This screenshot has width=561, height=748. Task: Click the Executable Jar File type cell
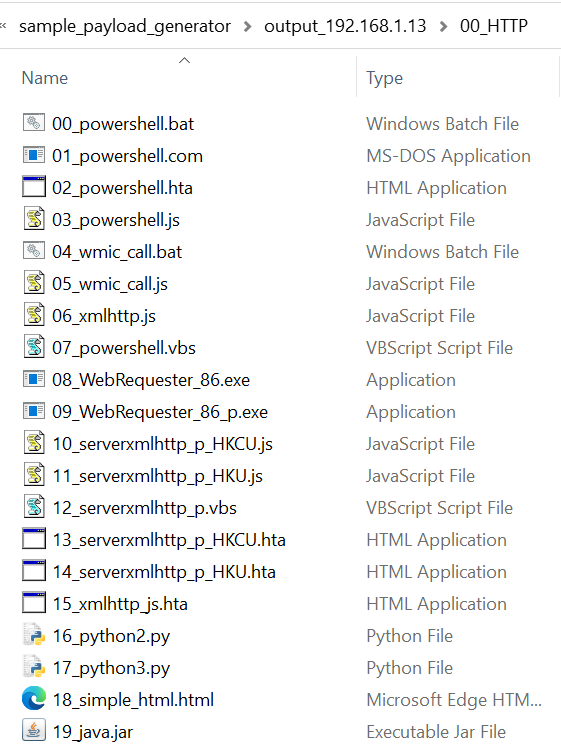436,732
